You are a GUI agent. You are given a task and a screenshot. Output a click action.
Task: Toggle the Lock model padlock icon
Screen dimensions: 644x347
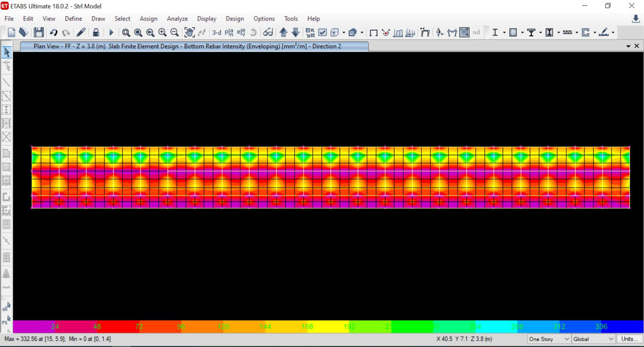[96, 33]
